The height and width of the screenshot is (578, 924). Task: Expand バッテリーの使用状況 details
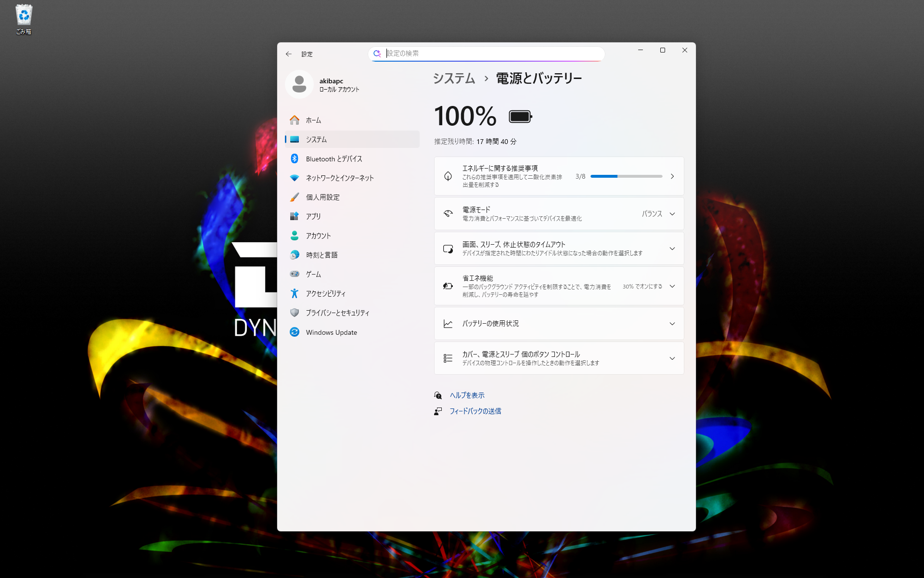click(672, 323)
